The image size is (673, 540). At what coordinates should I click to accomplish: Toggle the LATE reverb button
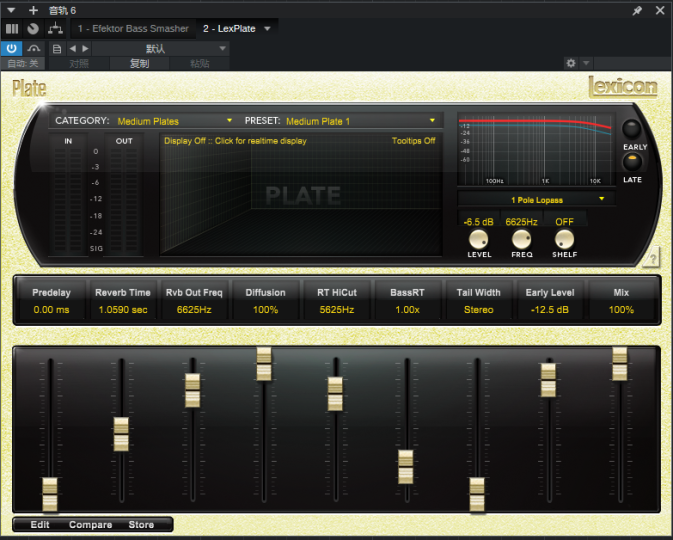[632, 162]
